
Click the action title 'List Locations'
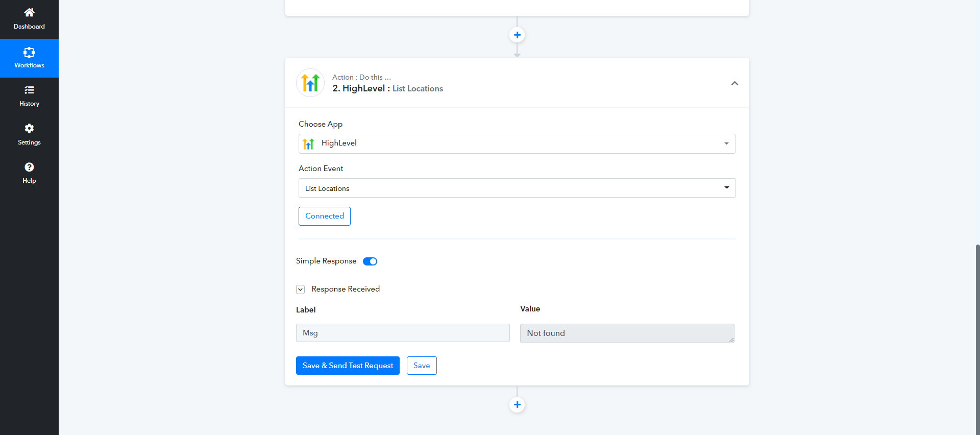pyautogui.click(x=418, y=89)
